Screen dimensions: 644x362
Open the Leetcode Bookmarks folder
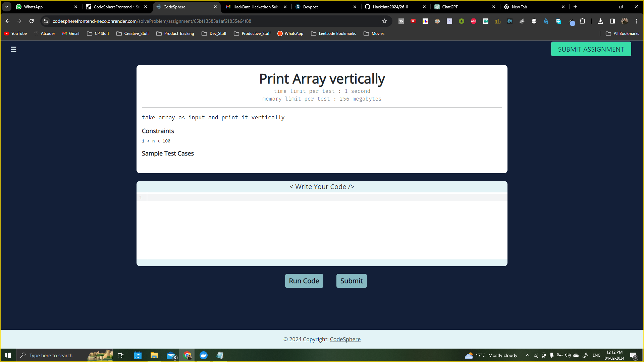333,34
